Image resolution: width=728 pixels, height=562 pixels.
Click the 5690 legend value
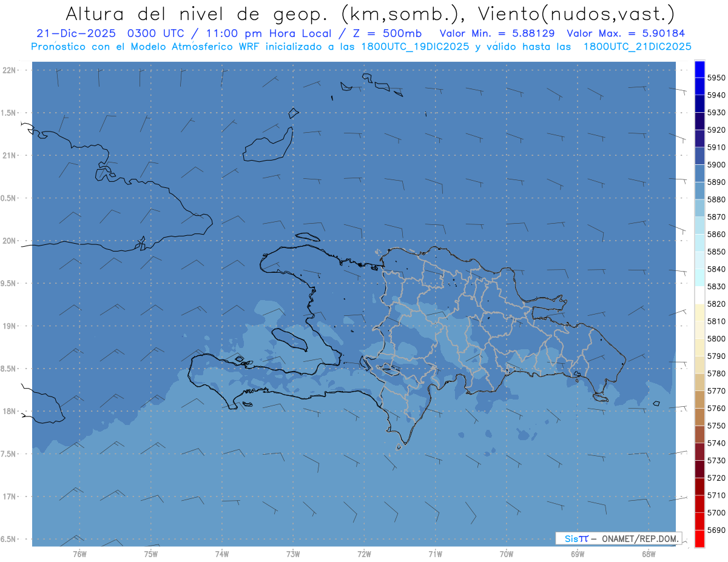point(716,530)
